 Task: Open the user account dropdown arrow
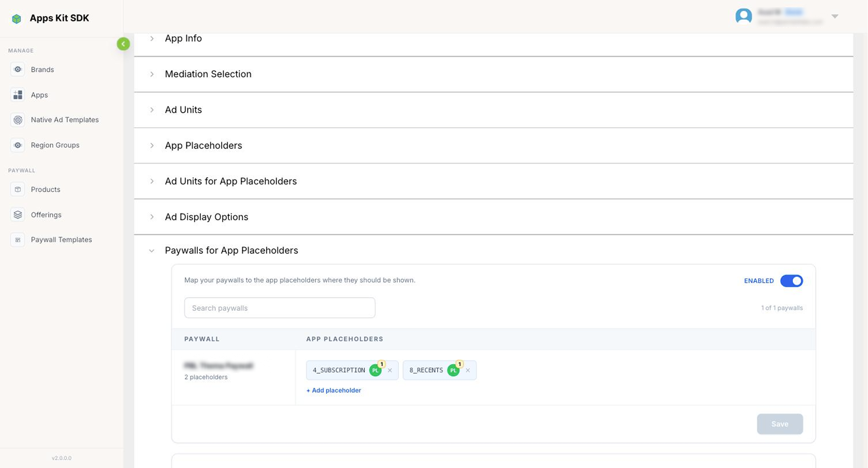pyautogui.click(x=835, y=16)
